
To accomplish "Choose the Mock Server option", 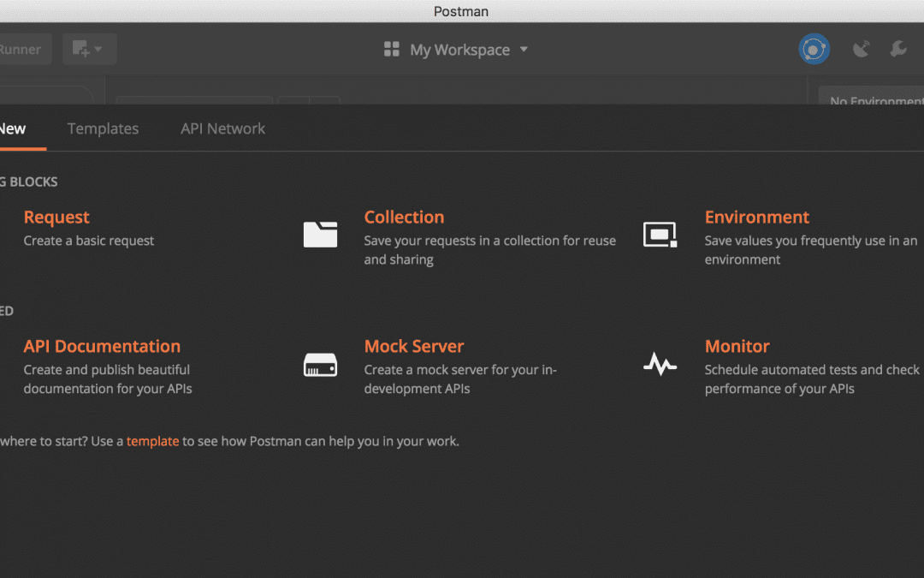I will click(414, 346).
